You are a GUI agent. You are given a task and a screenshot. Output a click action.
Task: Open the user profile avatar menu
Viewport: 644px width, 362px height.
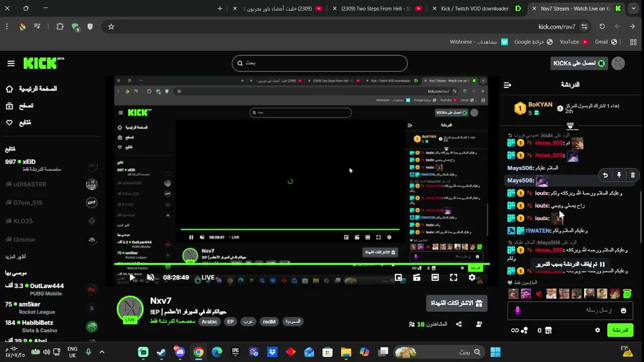pos(618,63)
